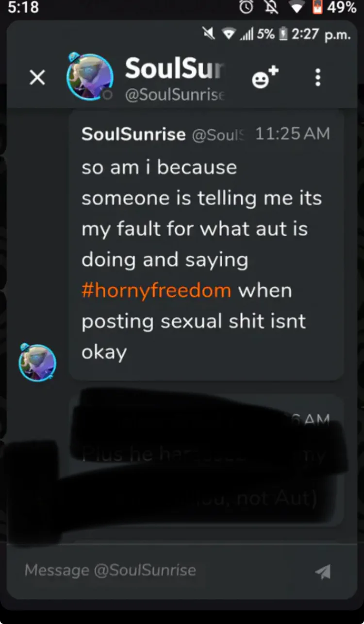Tap the 49% battery indicator
The width and height of the screenshot is (364, 624).
(335, 8)
